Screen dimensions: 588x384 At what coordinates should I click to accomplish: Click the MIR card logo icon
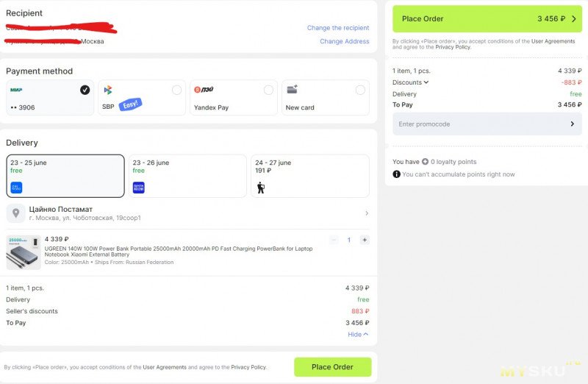pos(16,90)
